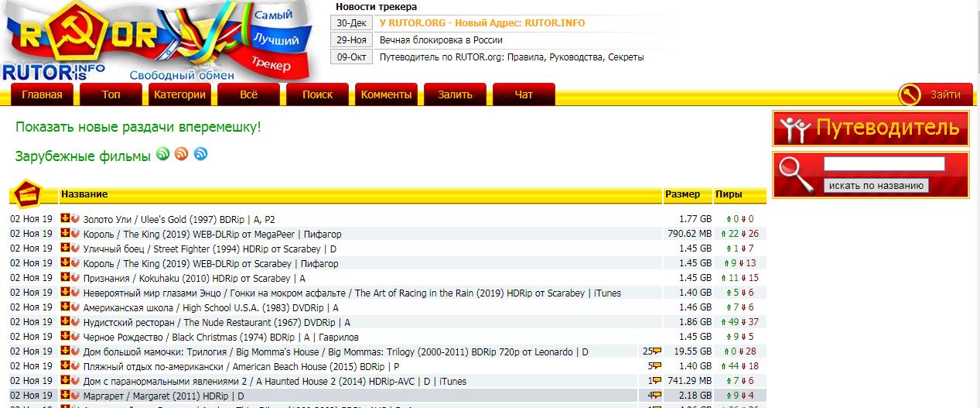Open news: Новый Адрес RUTOR.INFO
Screen dimensions: 980x408
(x=482, y=22)
